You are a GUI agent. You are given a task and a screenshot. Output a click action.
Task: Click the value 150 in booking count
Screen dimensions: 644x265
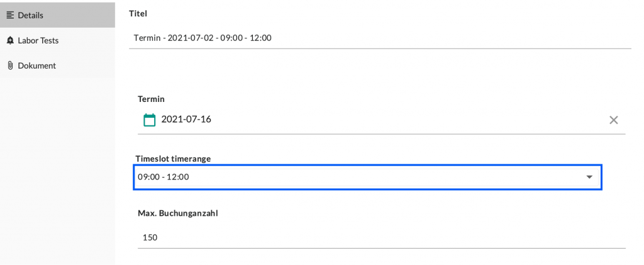[150, 237]
